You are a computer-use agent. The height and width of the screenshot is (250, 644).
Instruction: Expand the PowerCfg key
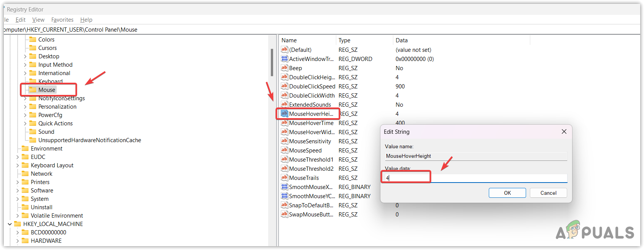pyautogui.click(x=25, y=115)
